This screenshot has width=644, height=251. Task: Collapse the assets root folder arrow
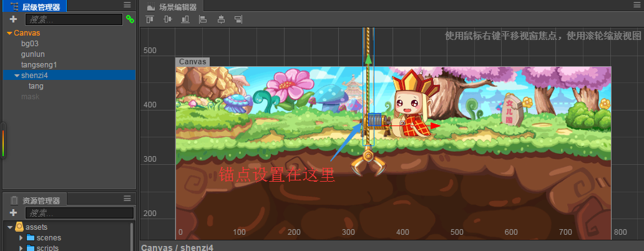click(x=10, y=227)
